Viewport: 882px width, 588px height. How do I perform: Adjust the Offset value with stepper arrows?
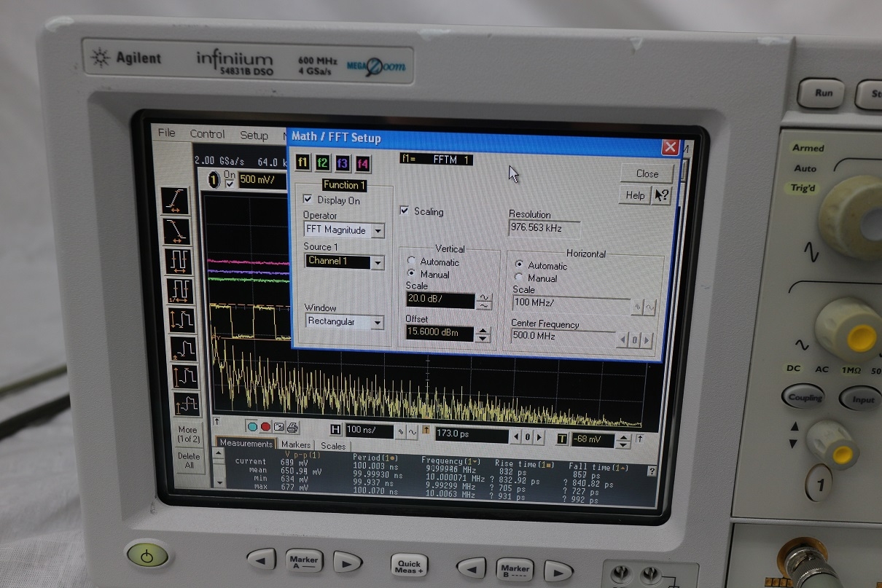(x=483, y=334)
